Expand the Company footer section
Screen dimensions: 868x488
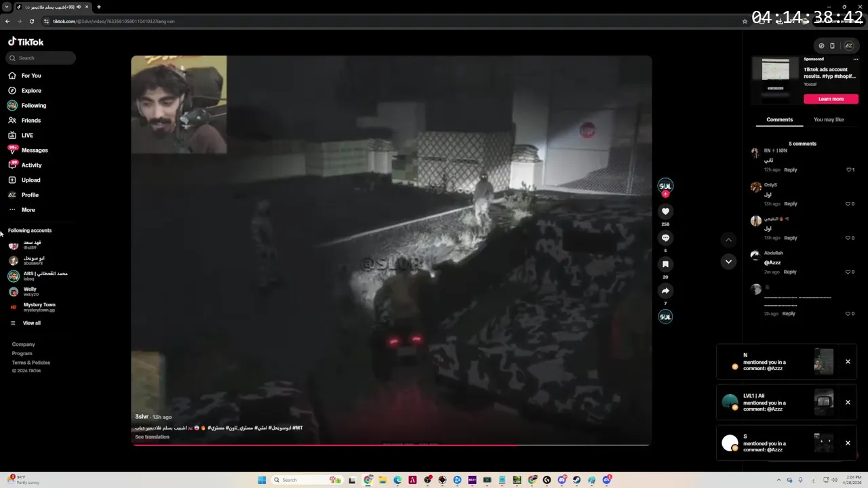coord(24,344)
